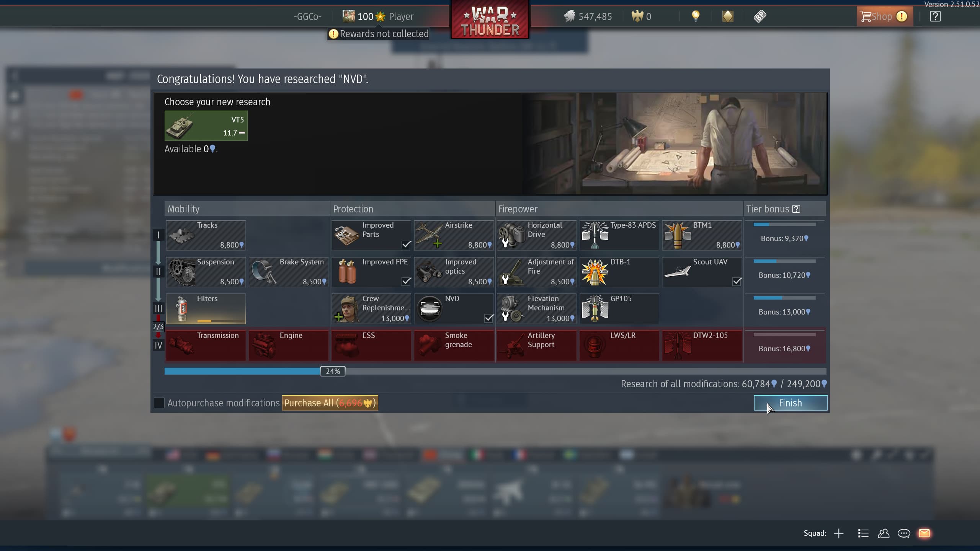Click the 24% research progress bar

coord(332,371)
